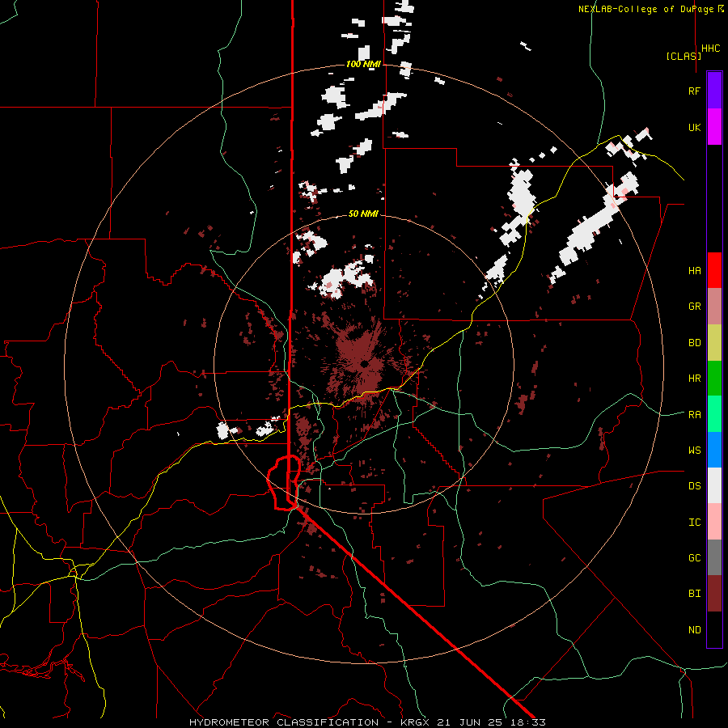728x728 pixels.
Task: Click the HA legend label
Action: (x=694, y=271)
